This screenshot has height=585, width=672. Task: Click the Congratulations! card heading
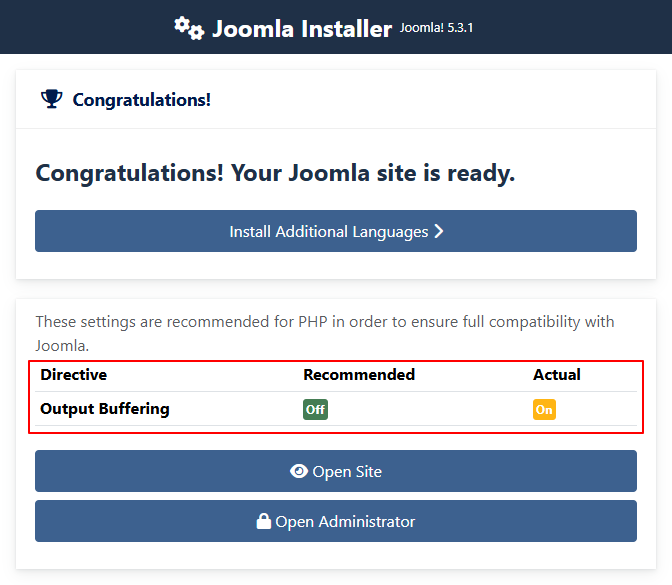(141, 100)
